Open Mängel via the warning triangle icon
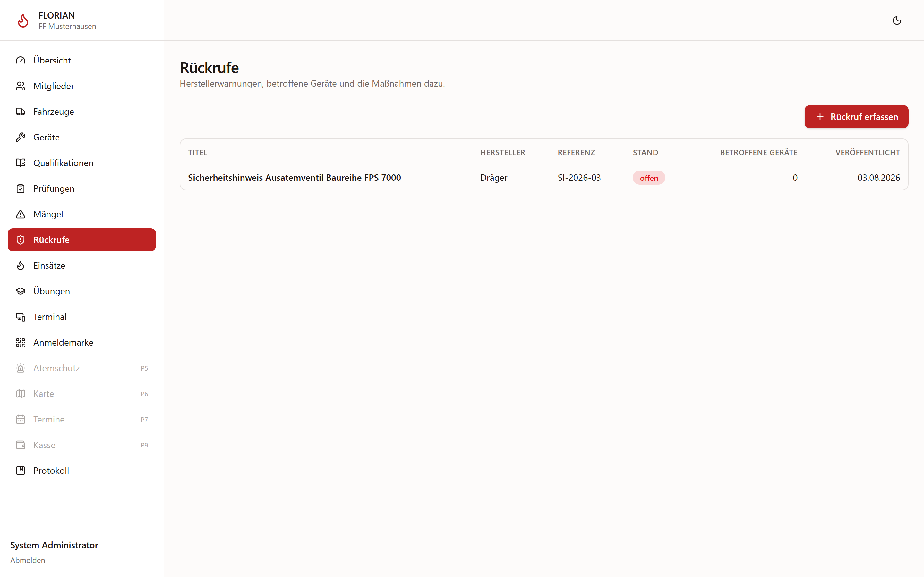The height and width of the screenshot is (577, 924). 21,214
